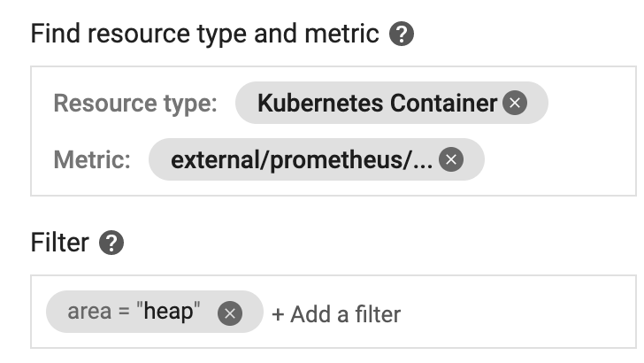644x363 pixels.
Task: Focus empty space right of the metric chip
Action: [x=557, y=159]
